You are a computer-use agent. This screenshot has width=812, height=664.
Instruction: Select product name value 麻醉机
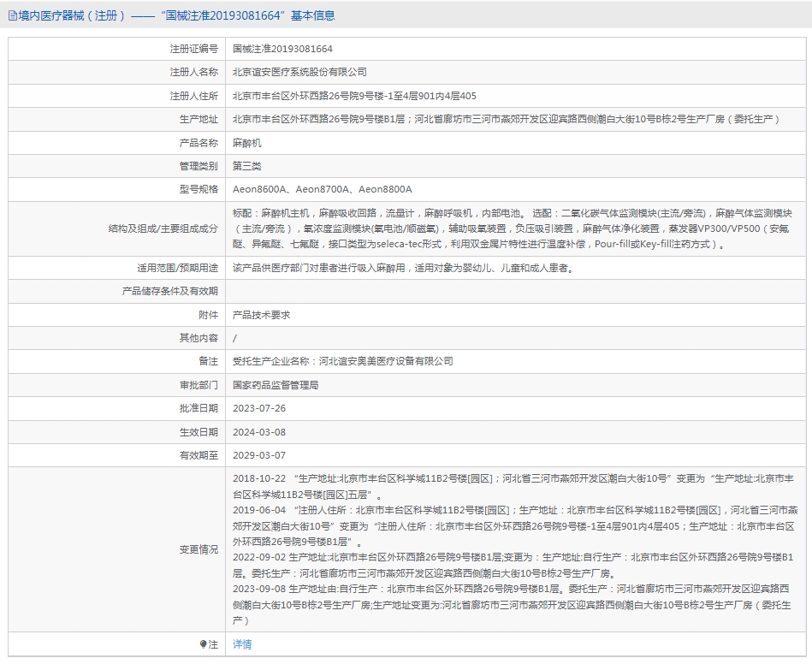tap(246, 143)
